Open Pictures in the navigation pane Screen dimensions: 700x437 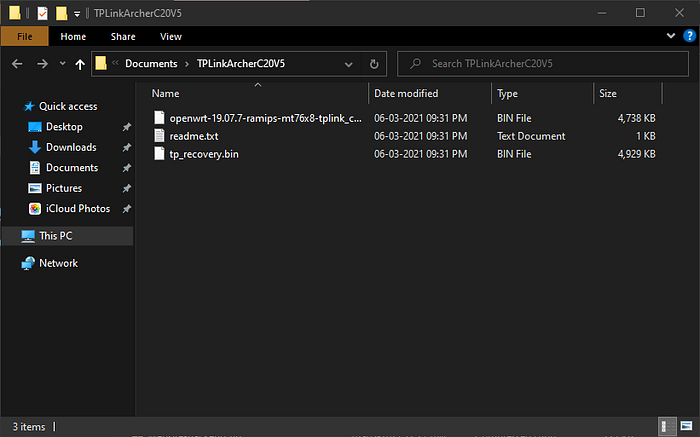[64, 188]
